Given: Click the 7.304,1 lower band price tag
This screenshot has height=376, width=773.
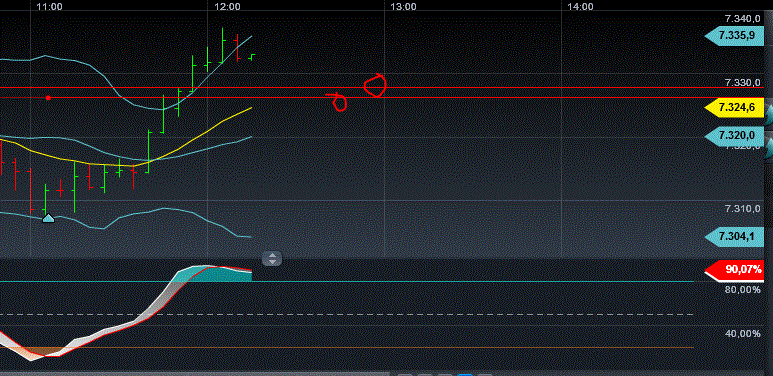Looking at the screenshot, I should pyautogui.click(x=734, y=237).
